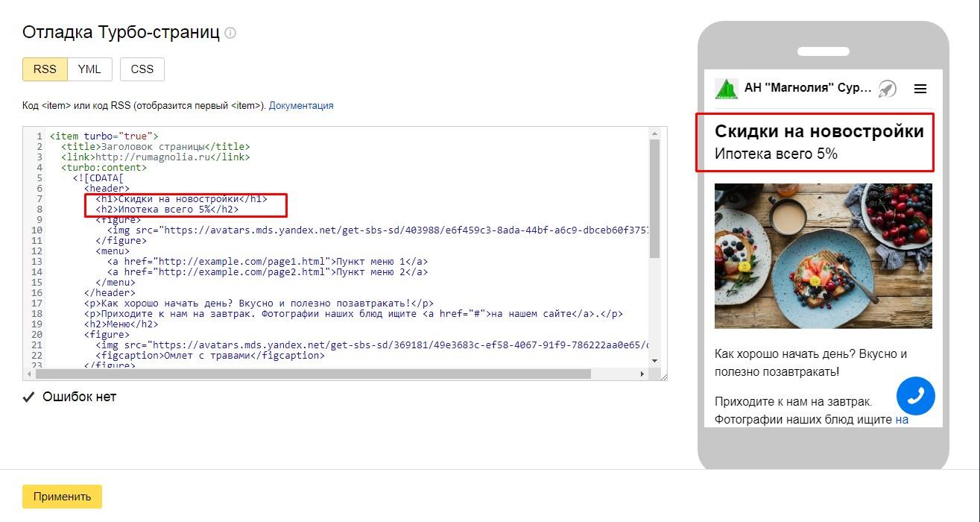980x522 pixels.
Task: Click the code editor's scroll down arrow
Action: 654,361
